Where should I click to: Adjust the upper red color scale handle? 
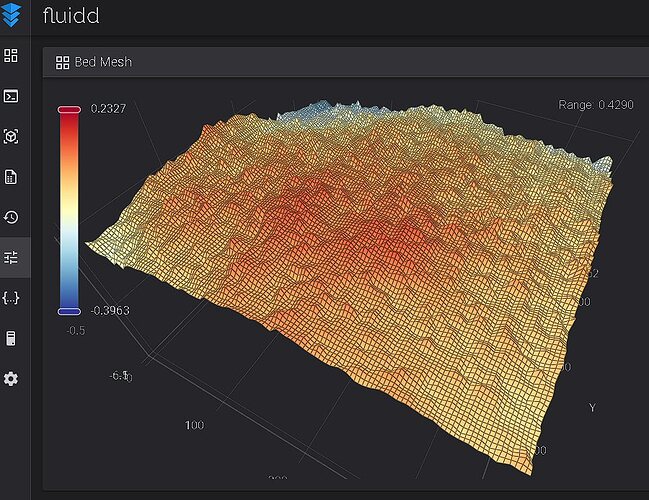[69, 110]
